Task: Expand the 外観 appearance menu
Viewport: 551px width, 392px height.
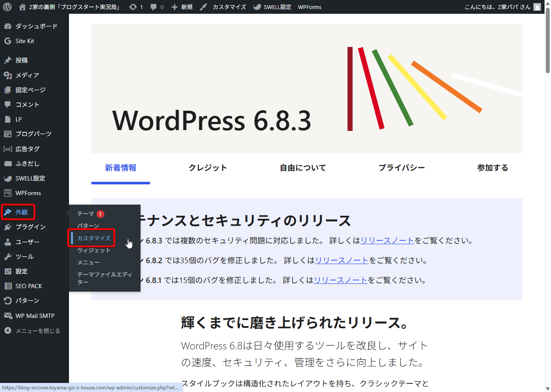Action: pos(21,212)
